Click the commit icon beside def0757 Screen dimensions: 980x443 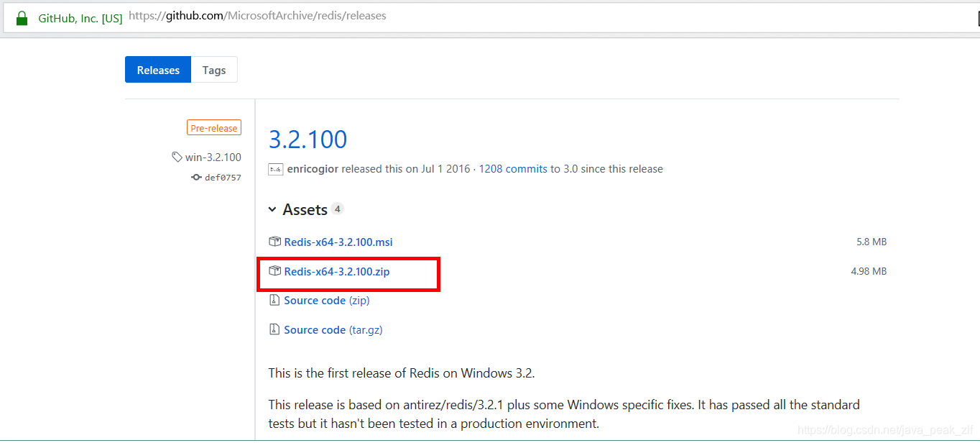pos(196,177)
